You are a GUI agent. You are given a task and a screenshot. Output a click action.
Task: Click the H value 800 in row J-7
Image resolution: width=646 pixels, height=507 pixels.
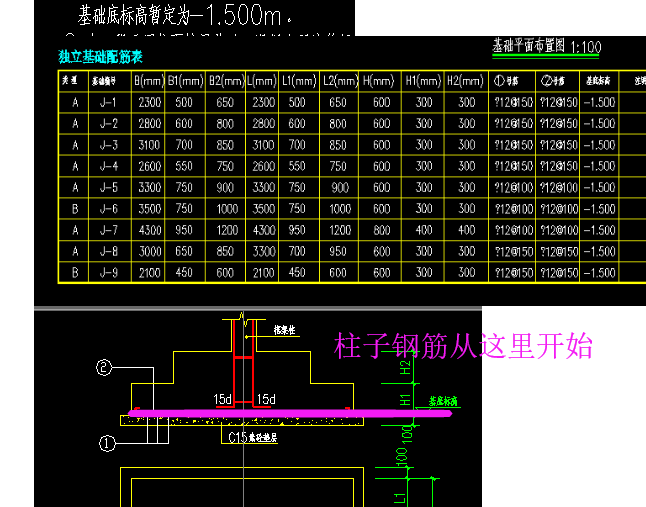click(x=382, y=230)
